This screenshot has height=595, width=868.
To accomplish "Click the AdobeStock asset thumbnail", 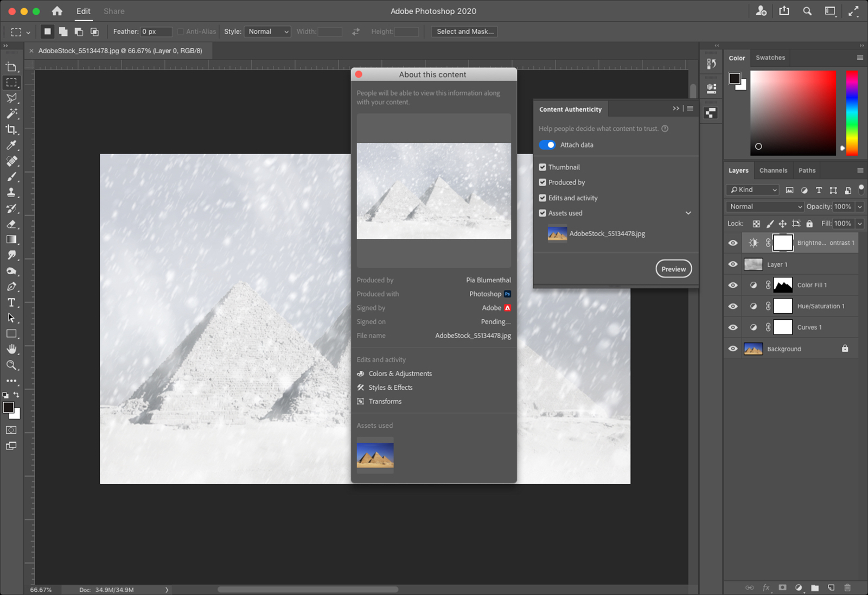I will (557, 233).
